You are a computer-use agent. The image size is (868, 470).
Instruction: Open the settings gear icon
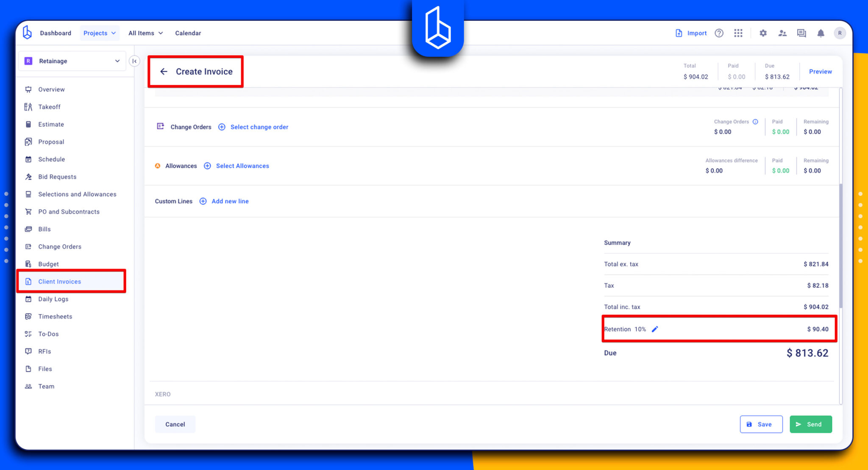click(x=763, y=33)
